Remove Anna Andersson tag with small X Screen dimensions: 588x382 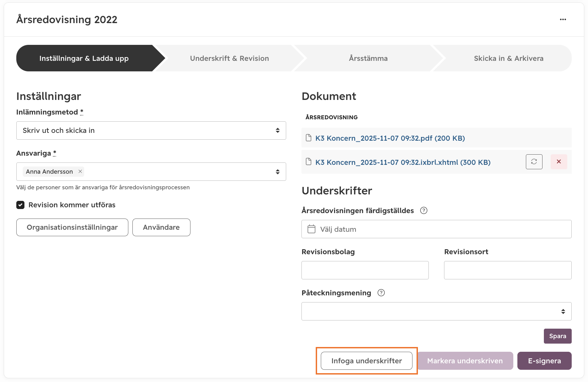[x=80, y=171]
